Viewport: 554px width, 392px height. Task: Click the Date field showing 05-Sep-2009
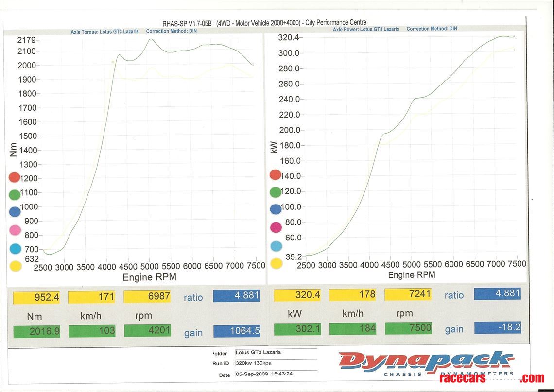pyautogui.click(x=275, y=375)
